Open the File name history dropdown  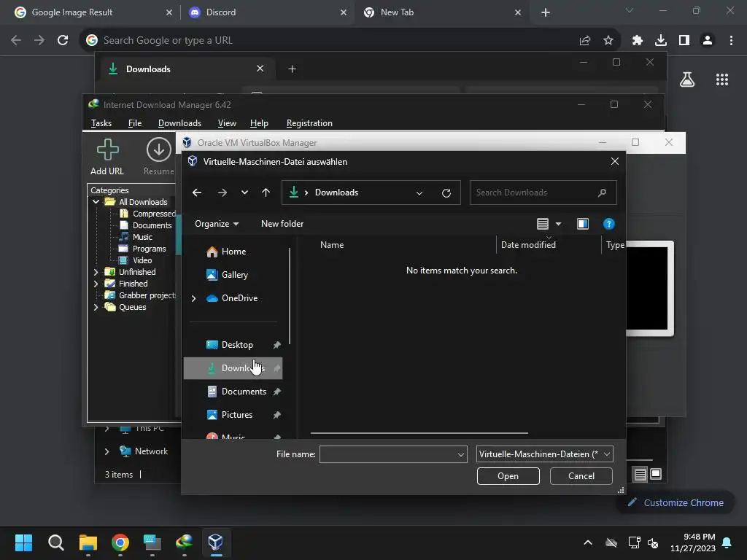pos(461,455)
